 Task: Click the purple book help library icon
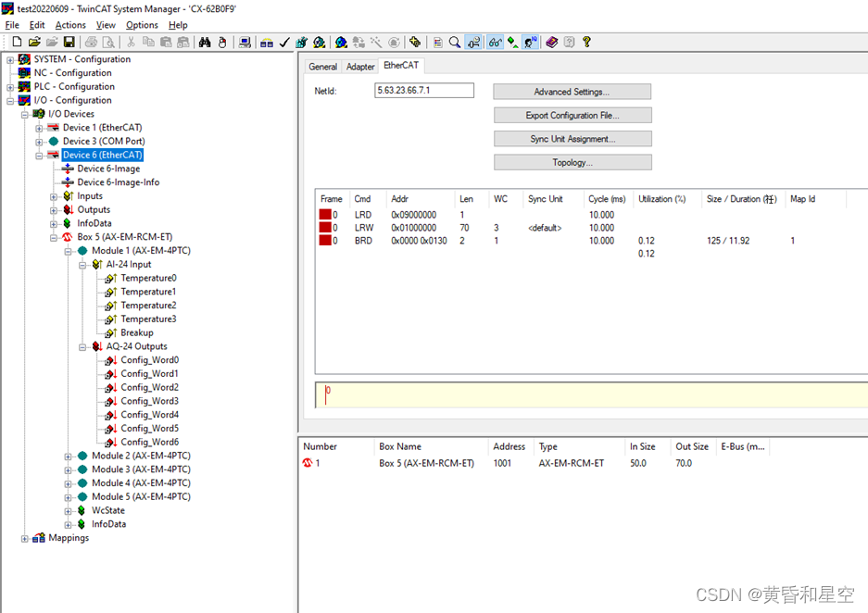click(552, 42)
